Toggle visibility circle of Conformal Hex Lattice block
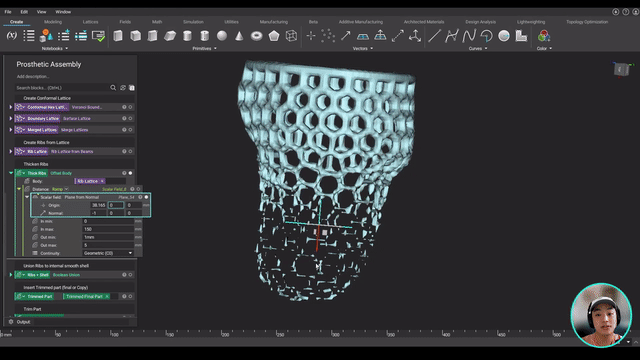The image size is (640, 360). (131, 107)
